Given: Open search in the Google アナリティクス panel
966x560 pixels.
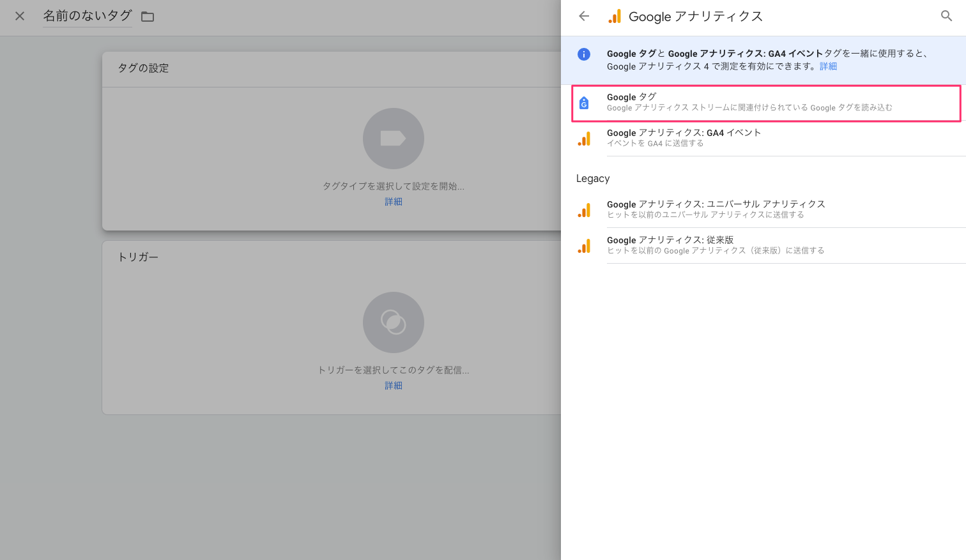Looking at the screenshot, I should [x=946, y=15].
